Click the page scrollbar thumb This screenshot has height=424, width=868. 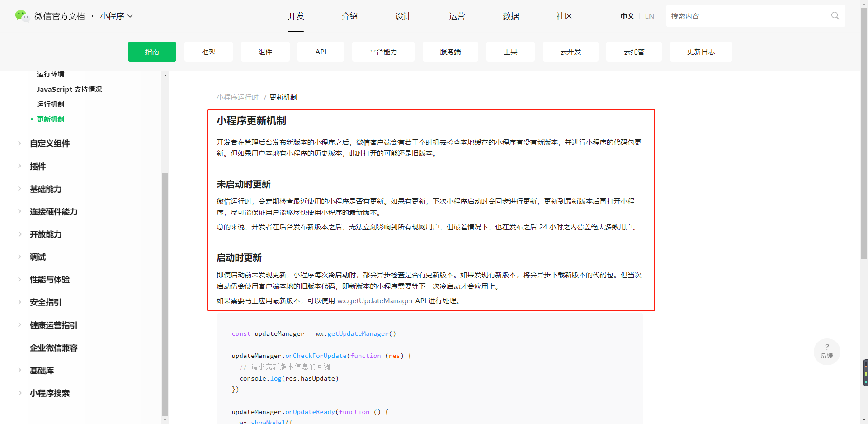tap(864, 133)
